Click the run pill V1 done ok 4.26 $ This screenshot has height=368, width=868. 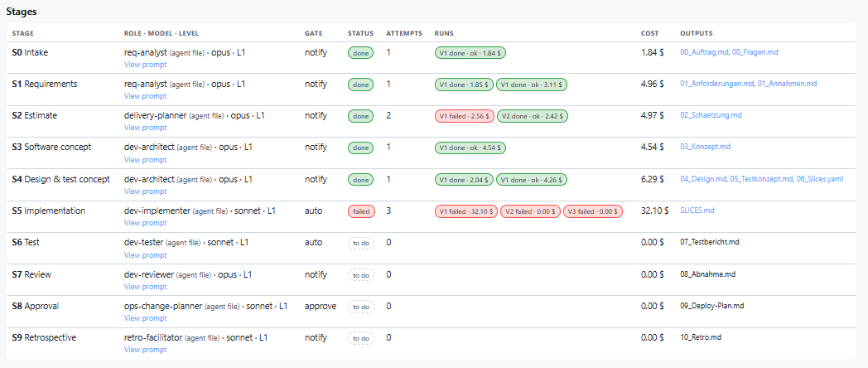point(532,180)
